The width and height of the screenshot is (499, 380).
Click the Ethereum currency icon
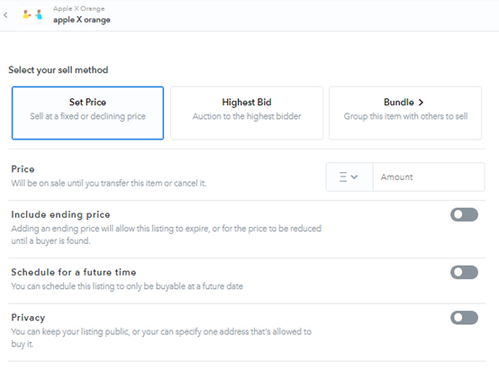pyautogui.click(x=343, y=177)
